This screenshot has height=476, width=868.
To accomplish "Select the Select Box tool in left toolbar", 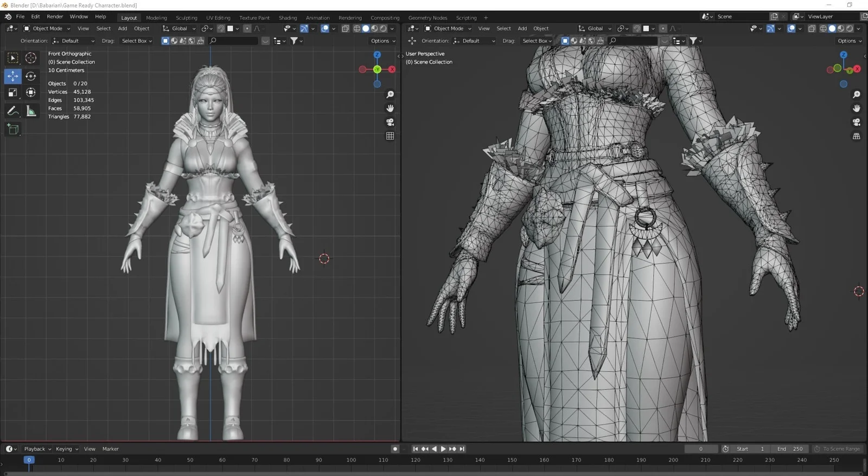I will [x=13, y=58].
